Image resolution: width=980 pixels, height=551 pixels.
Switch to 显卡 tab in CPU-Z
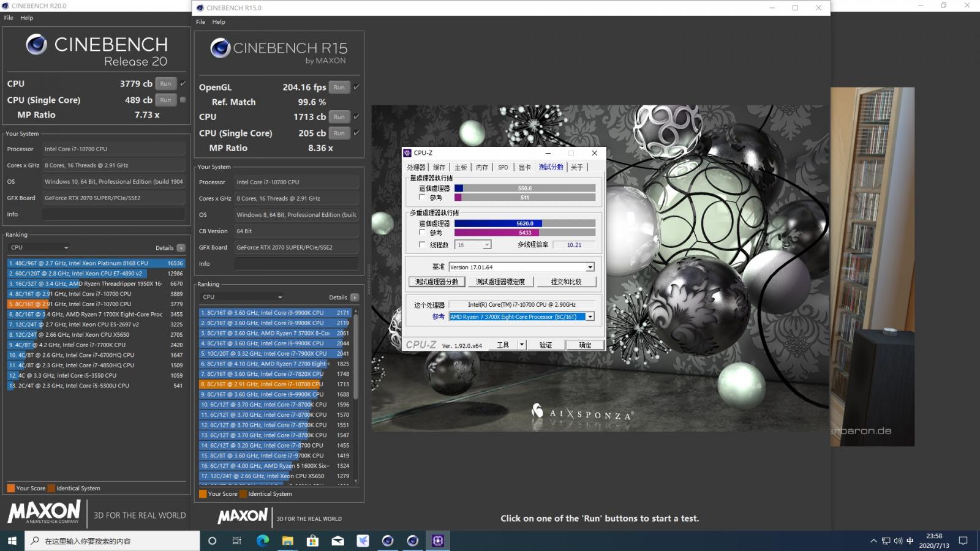[524, 167]
